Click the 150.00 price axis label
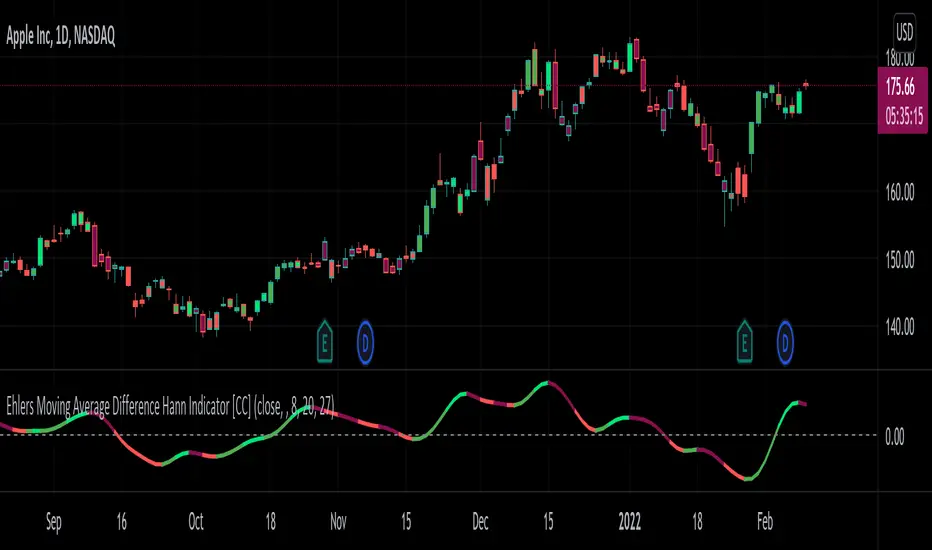The image size is (932, 550). 900,259
